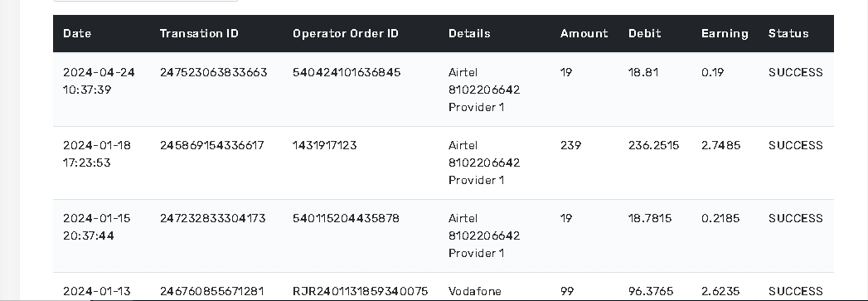868x301 pixels.
Task: Click the 2.7485 earning value
Action: click(720, 145)
